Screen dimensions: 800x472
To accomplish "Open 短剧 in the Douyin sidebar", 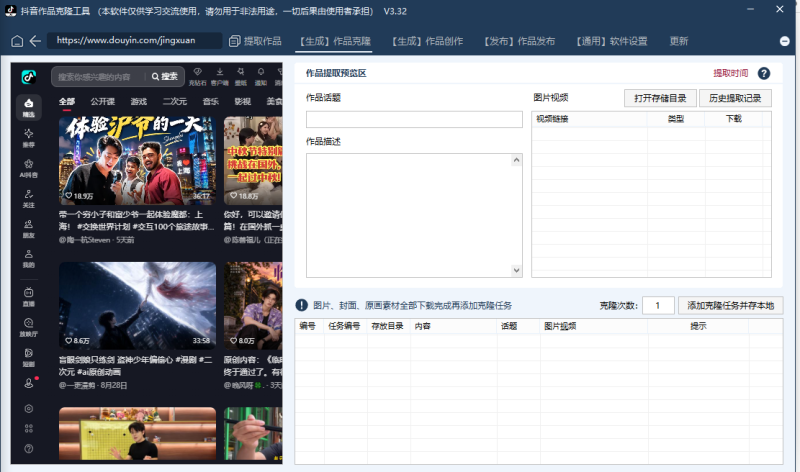I will (29, 357).
